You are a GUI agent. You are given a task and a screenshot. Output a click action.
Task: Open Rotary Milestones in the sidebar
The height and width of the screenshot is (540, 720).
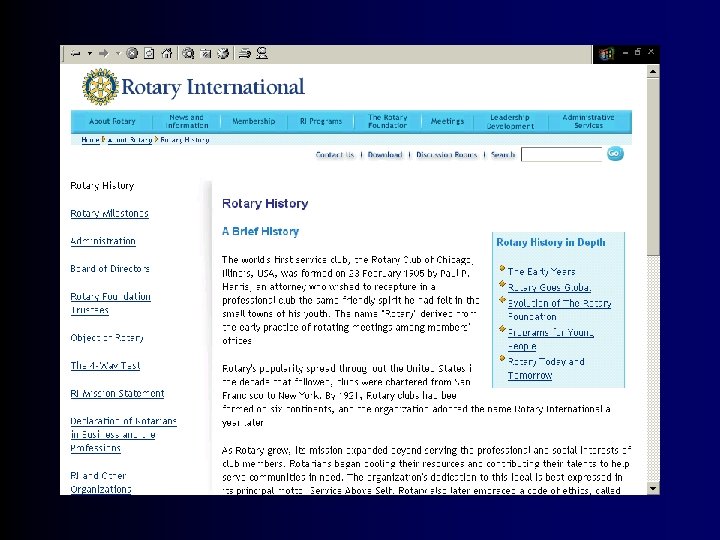pyautogui.click(x=109, y=214)
